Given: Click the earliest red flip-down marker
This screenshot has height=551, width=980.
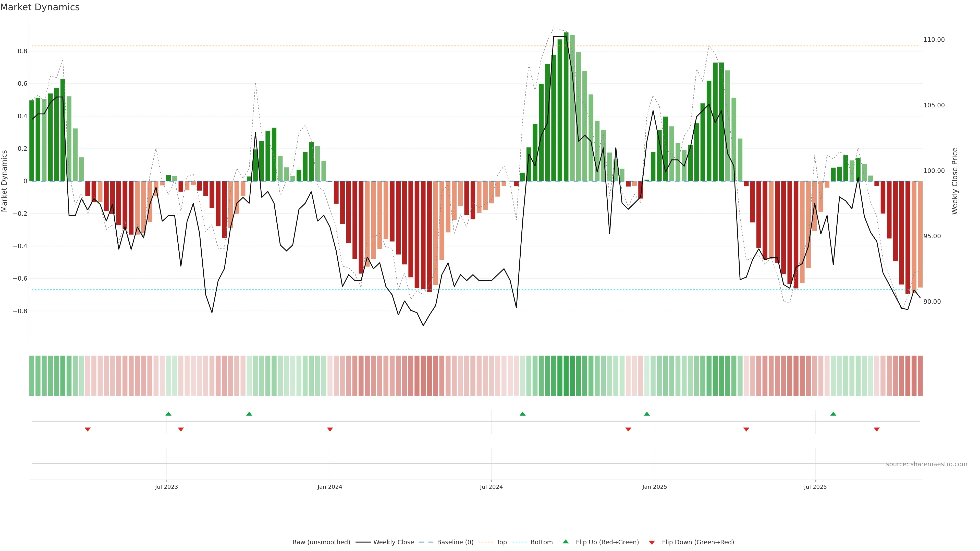Looking at the screenshot, I should (88, 429).
